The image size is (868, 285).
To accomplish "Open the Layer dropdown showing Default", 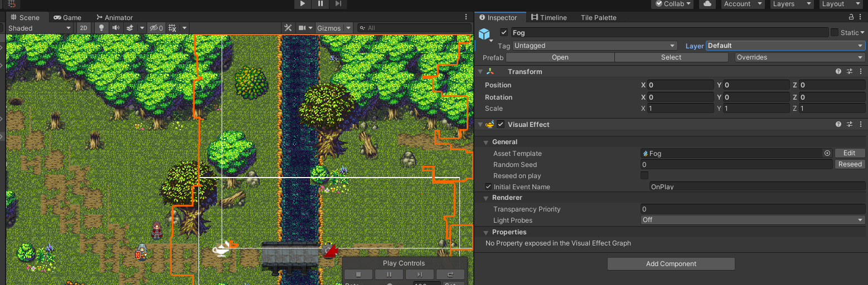I will pos(786,46).
